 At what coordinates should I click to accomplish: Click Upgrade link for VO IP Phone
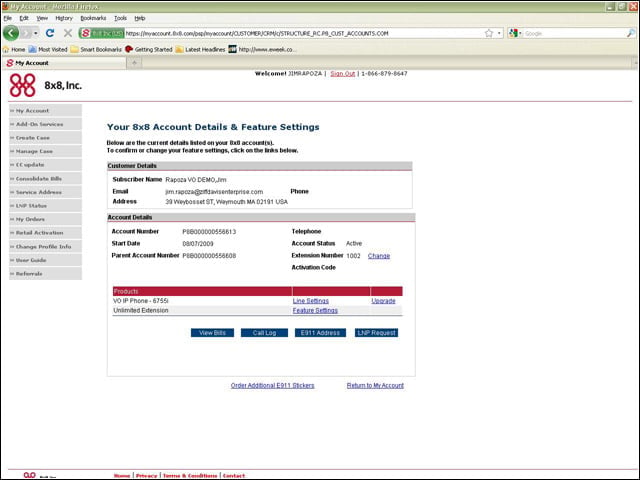coord(383,301)
